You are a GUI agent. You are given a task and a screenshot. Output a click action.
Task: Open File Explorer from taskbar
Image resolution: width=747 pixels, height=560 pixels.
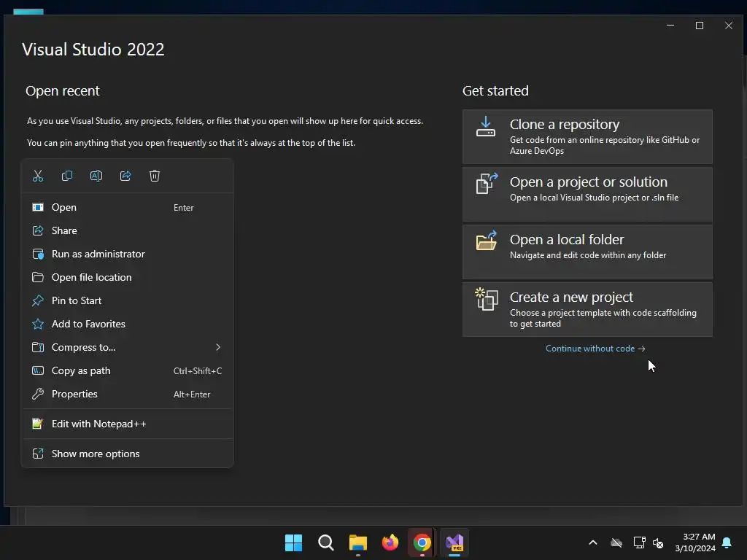point(357,542)
